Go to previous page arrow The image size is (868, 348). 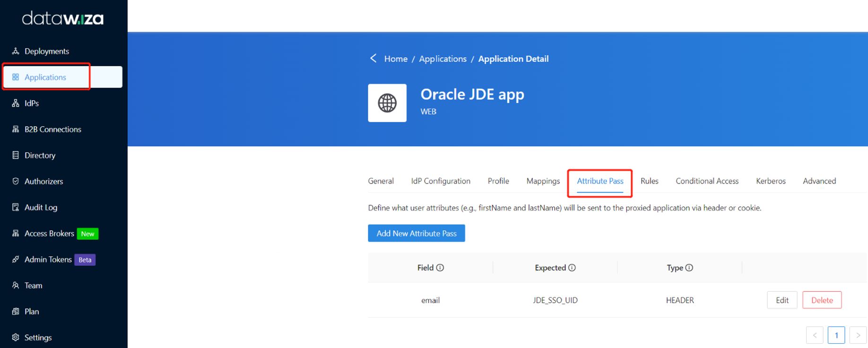(815, 335)
